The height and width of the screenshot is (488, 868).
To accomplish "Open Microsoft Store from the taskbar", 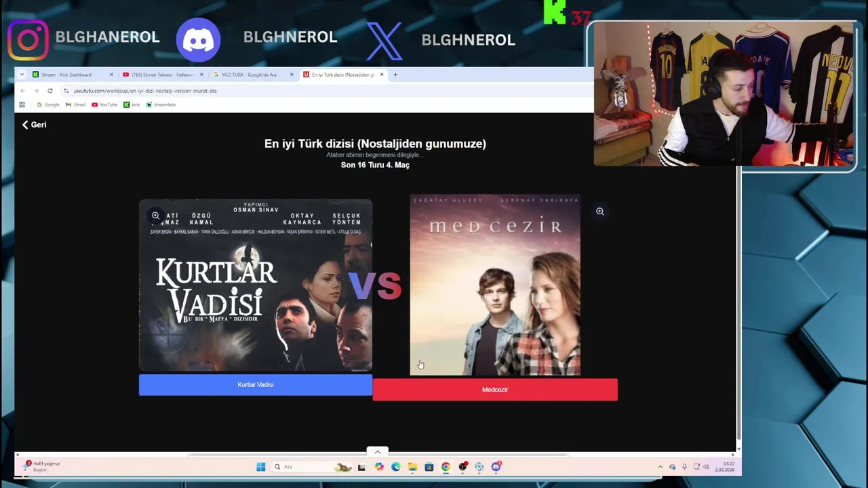I will (x=429, y=467).
